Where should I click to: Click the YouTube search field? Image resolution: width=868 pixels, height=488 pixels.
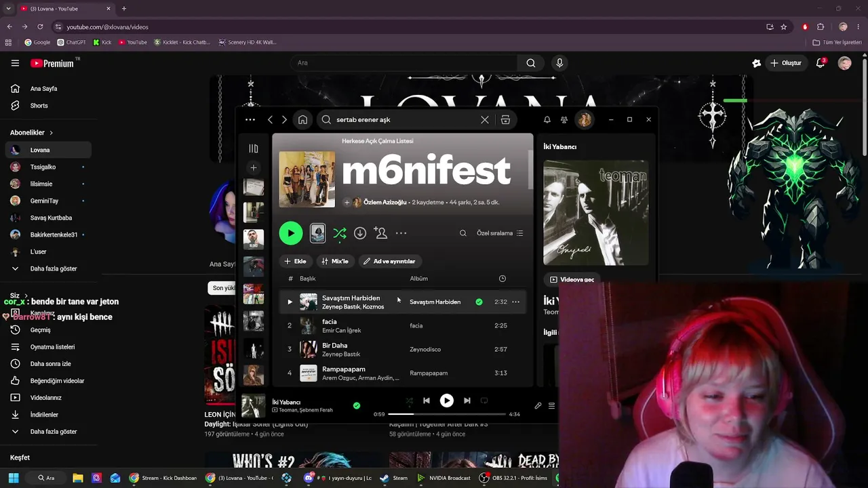pos(405,63)
